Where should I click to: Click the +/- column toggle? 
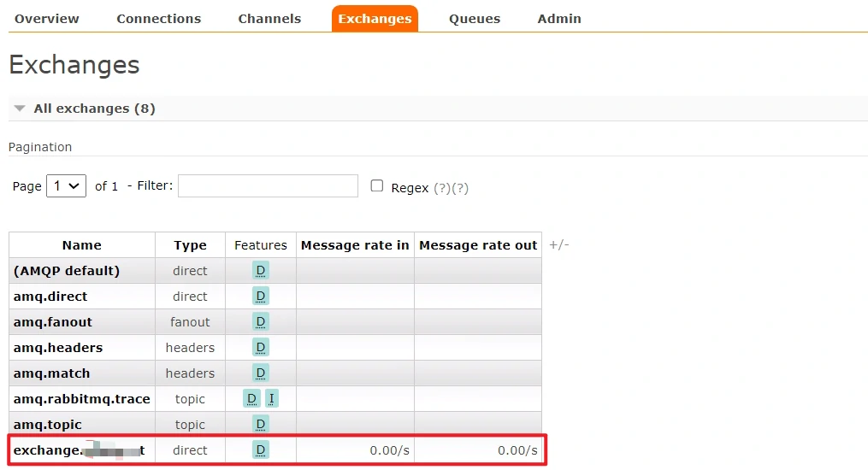(558, 245)
